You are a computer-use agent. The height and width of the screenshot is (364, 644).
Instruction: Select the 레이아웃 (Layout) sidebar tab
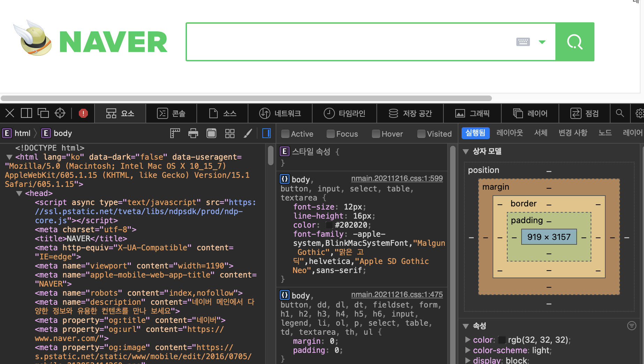510,133
